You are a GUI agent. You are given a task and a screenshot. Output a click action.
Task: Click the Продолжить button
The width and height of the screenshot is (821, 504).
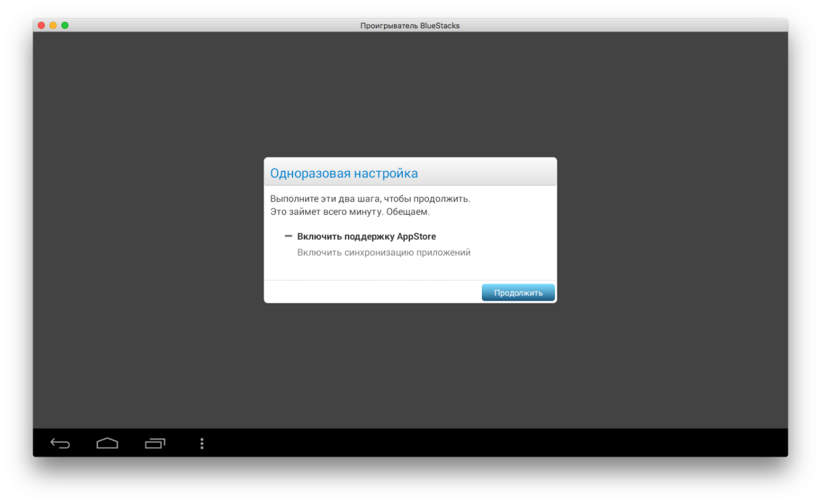(x=518, y=292)
